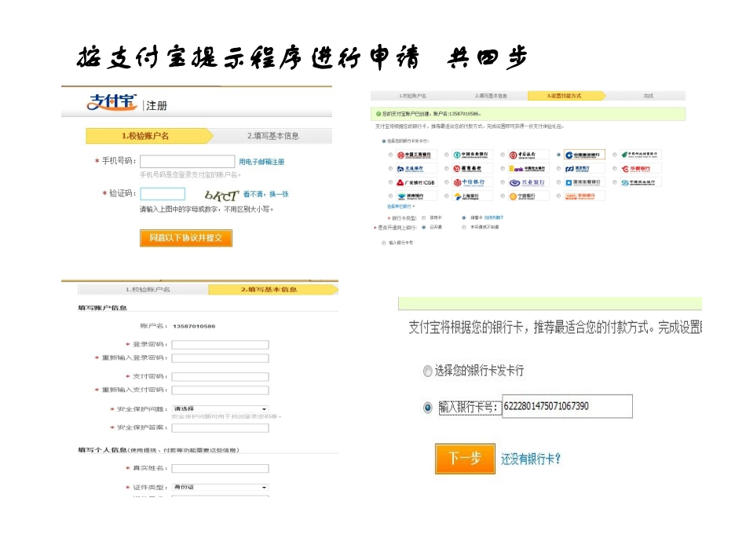Choose the 储蓄卡 card type radio
This screenshot has width=746, height=560.
463,218
